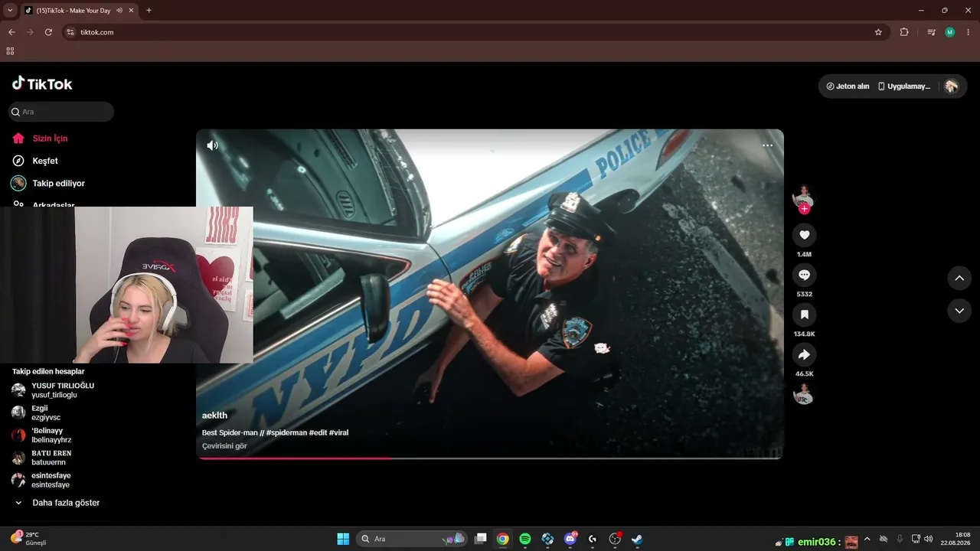The image size is (980, 551).
Task: Like the Spider-Man video with the heart icon
Action: [804, 235]
